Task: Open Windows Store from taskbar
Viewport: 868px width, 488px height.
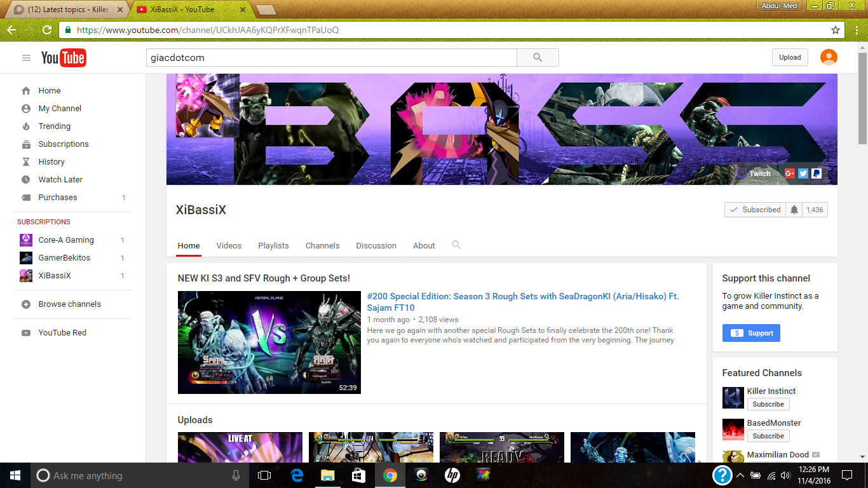Action: click(358, 475)
